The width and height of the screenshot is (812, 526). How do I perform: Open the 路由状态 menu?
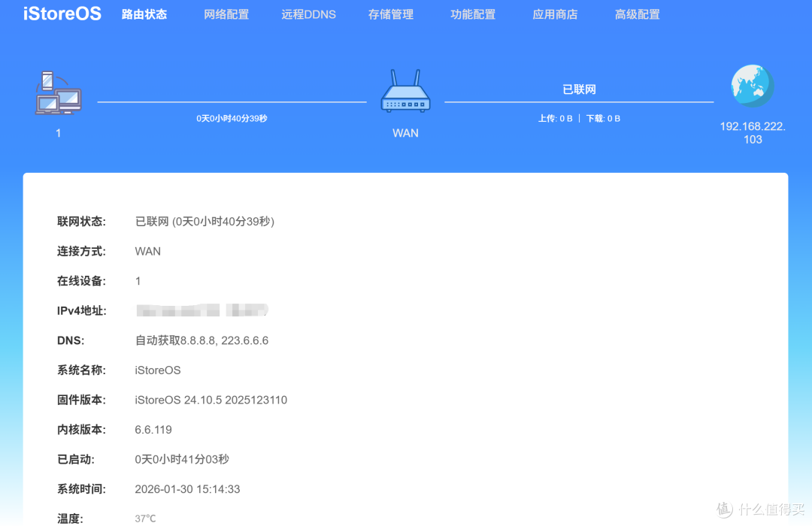(144, 14)
